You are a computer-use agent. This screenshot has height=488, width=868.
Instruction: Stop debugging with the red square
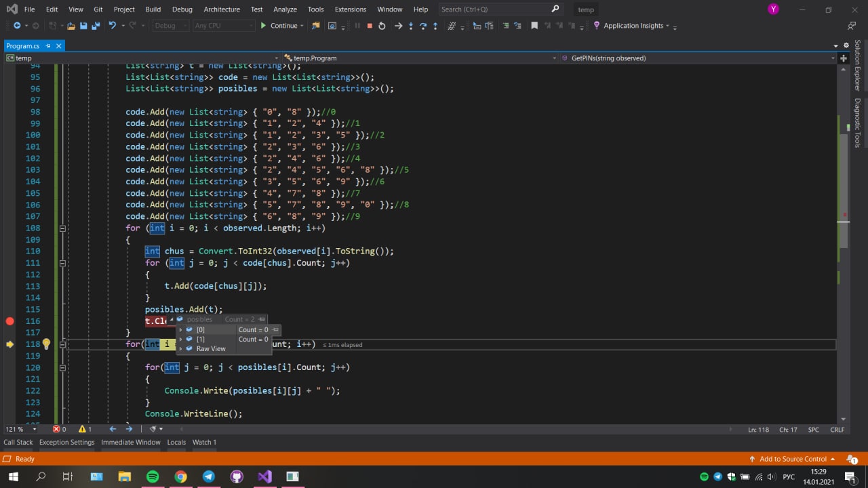pos(370,26)
